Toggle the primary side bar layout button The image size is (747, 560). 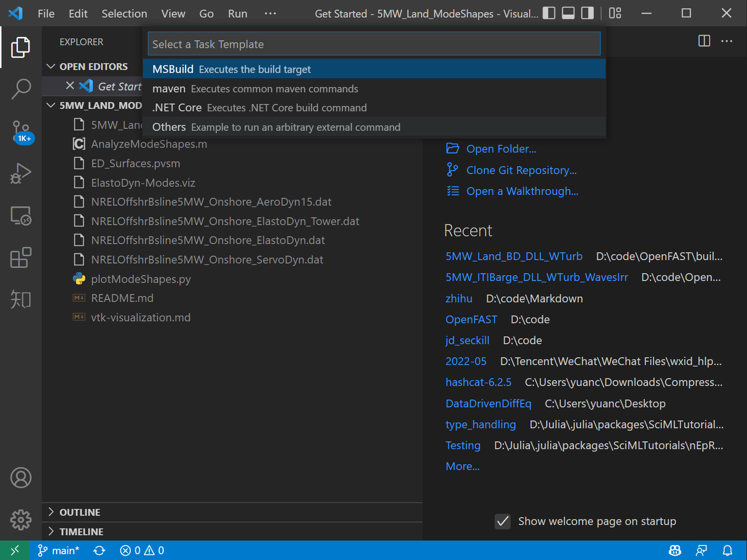(549, 13)
